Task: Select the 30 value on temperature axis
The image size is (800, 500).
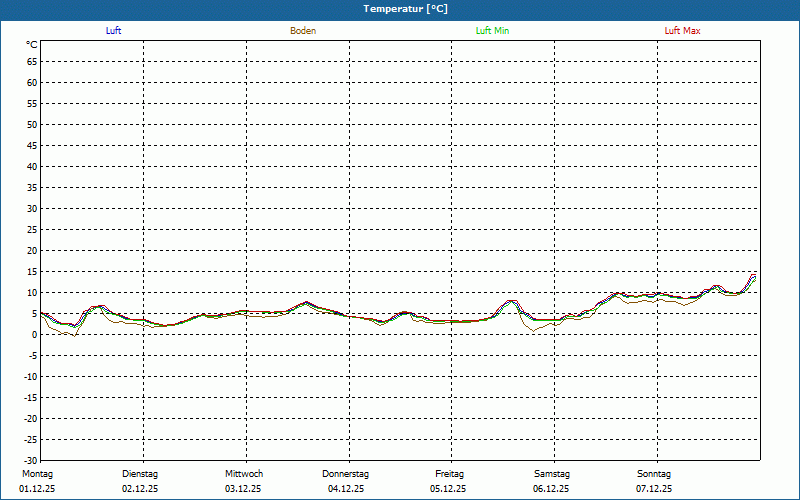Action: tap(32, 209)
